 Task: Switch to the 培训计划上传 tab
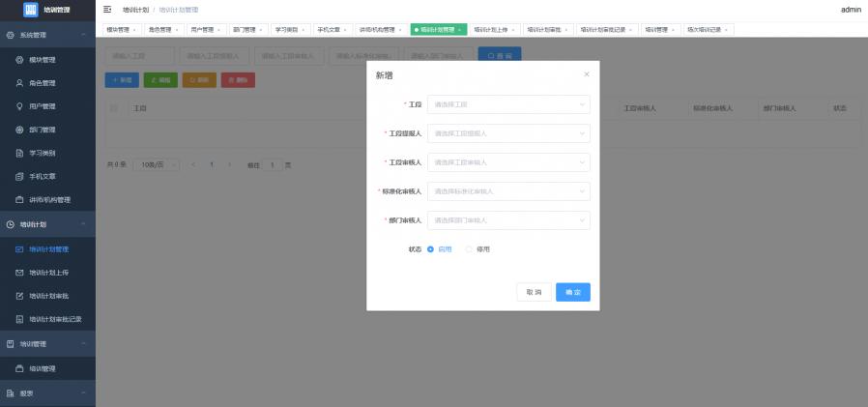(x=495, y=30)
